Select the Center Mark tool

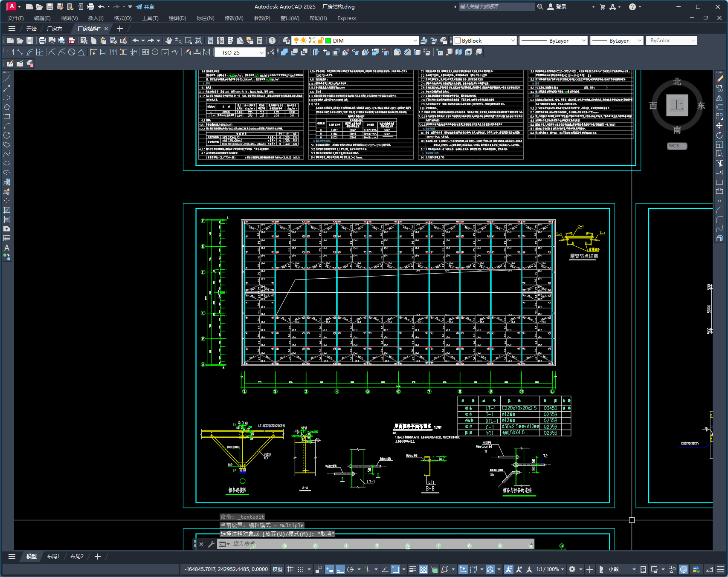pos(155,52)
